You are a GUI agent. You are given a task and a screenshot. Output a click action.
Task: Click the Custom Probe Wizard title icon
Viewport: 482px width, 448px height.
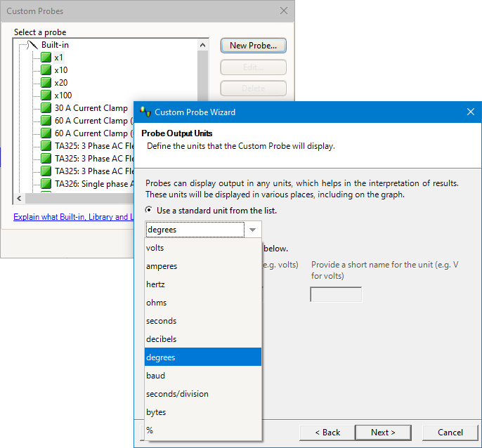point(145,112)
